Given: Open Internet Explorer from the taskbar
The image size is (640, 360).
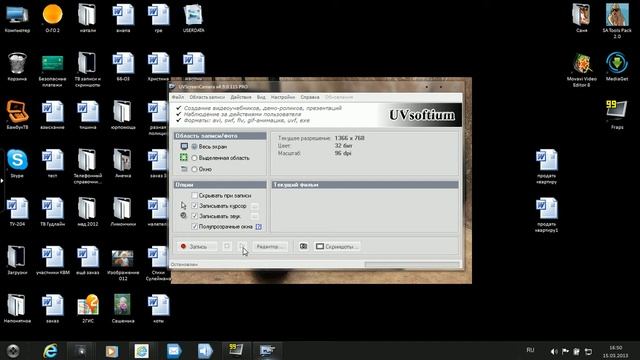Looking at the screenshot, I should tap(50, 351).
